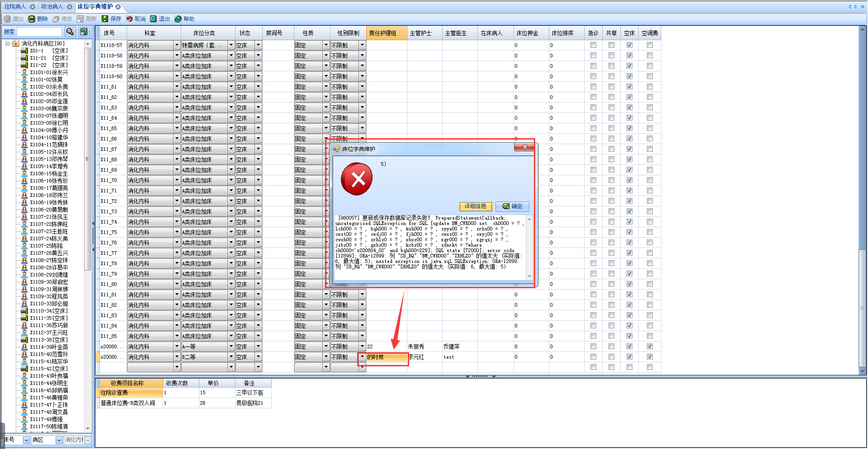
Task: Click the error details scroll-down arrow in the dialog
Action: tap(529, 276)
